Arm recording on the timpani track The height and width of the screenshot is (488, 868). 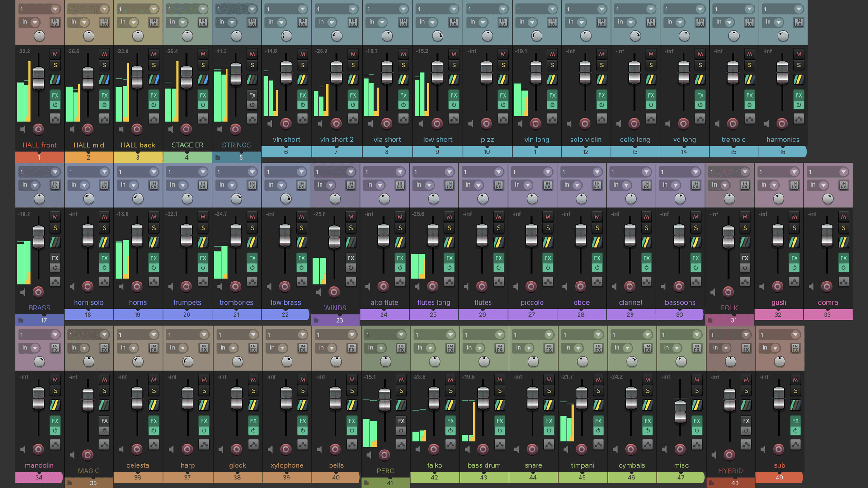pos(581,449)
